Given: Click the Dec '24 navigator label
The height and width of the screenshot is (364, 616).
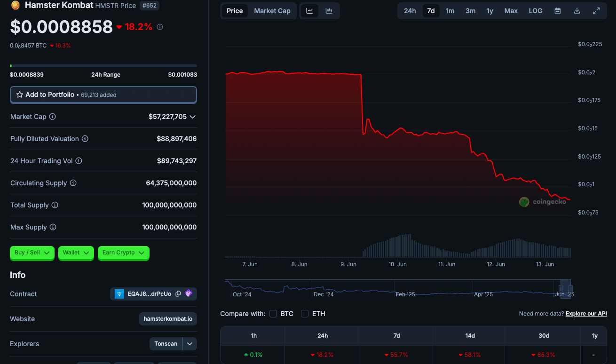Looking at the screenshot, I should (x=324, y=294).
